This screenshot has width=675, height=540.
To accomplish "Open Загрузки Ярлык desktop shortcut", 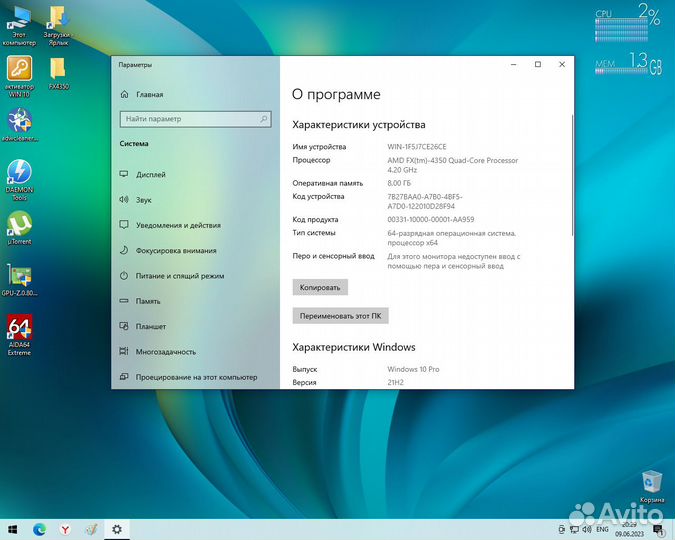I will 58,26.
